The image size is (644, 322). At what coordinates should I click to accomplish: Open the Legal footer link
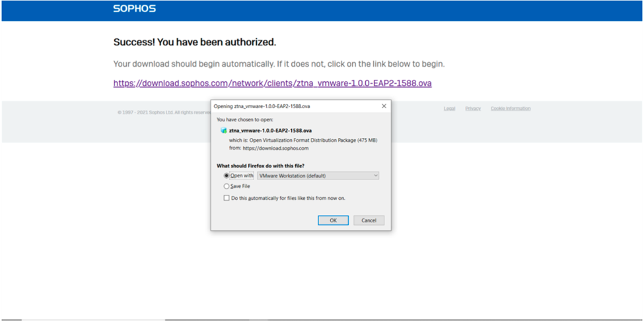click(449, 109)
